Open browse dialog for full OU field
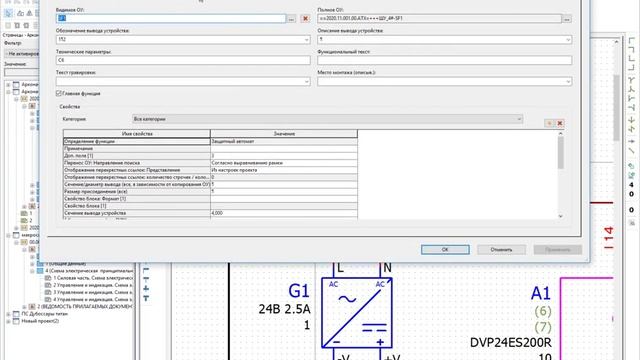Viewport: 640px width, 360px height. [x=567, y=19]
